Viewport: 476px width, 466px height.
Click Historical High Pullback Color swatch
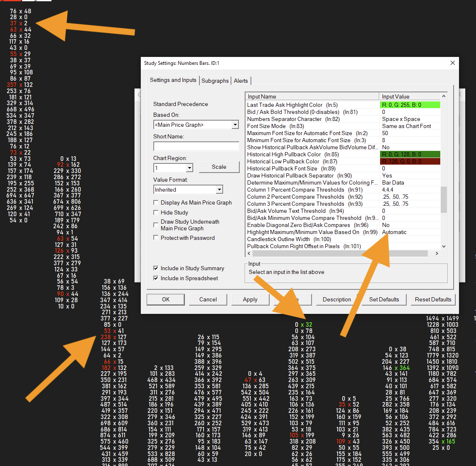tap(410, 154)
